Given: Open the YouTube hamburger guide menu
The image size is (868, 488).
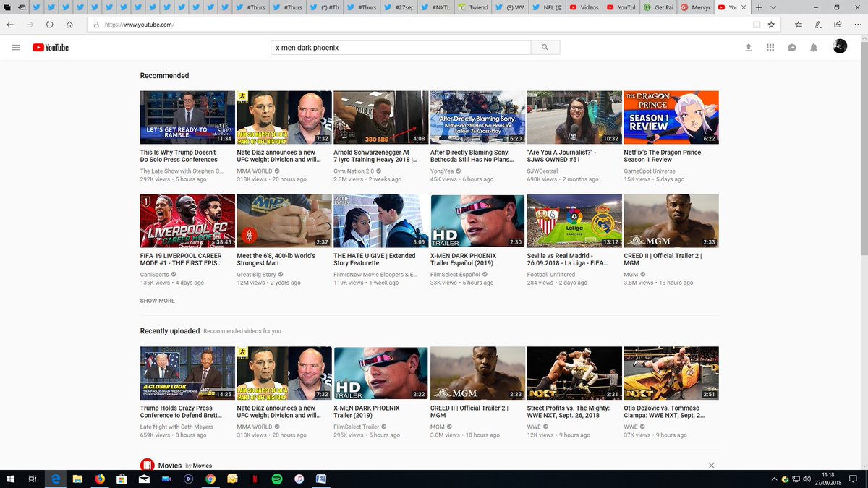Looking at the screenshot, I should click(16, 48).
